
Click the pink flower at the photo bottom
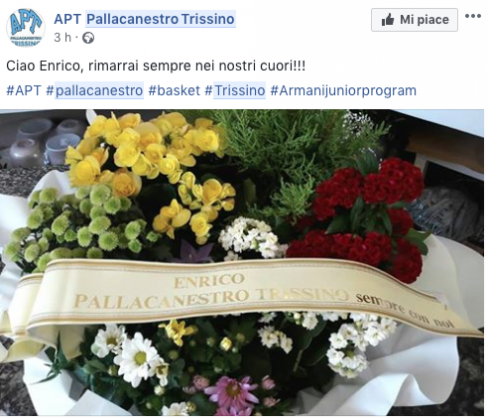[x=232, y=393]
